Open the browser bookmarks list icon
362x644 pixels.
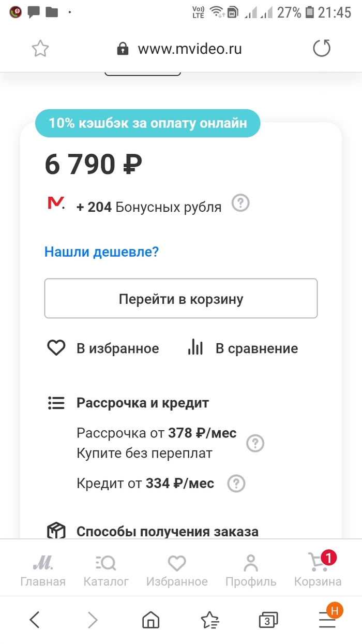209,619
